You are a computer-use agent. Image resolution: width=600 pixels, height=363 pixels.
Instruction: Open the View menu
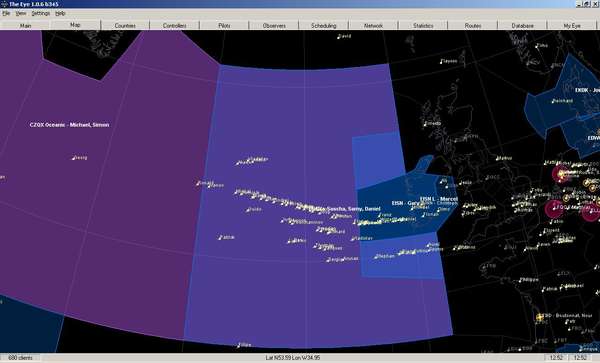(21, 13)
